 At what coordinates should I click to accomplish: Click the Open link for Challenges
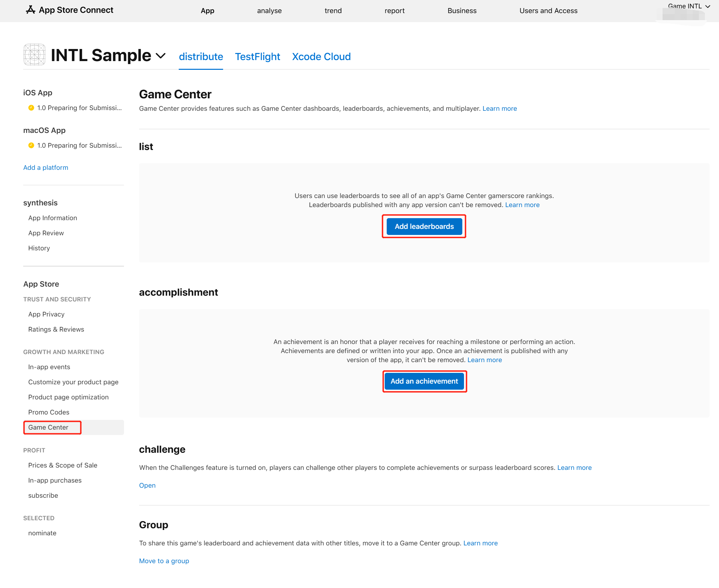[147, 485]
